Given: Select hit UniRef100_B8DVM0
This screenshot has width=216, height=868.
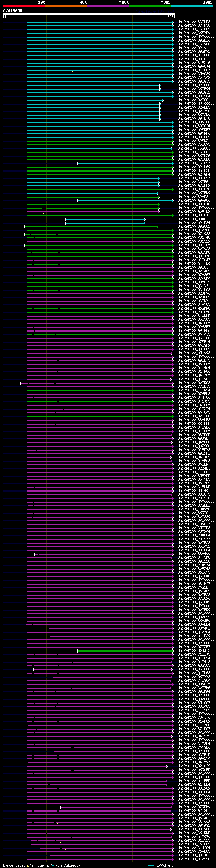Looking at the screenshot, I should pyautogui.click(x=194, y=829).
